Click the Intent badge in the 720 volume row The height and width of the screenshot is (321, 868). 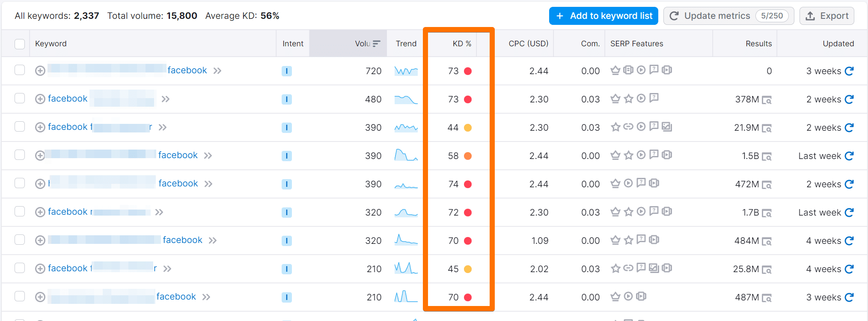287,71
